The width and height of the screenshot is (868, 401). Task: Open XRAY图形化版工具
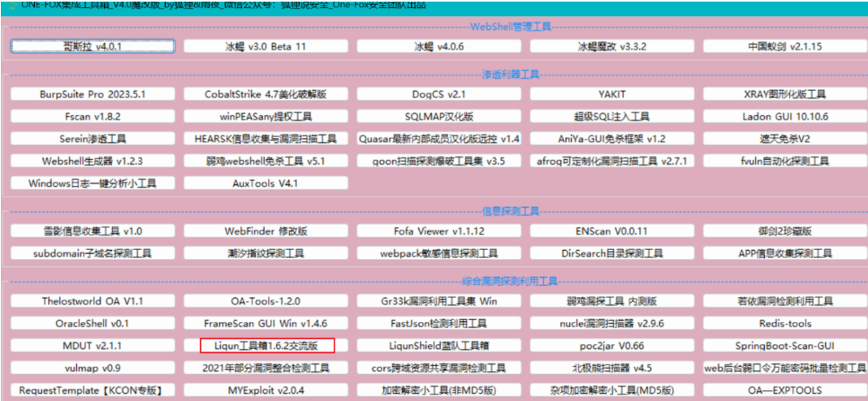pos(785,94)
